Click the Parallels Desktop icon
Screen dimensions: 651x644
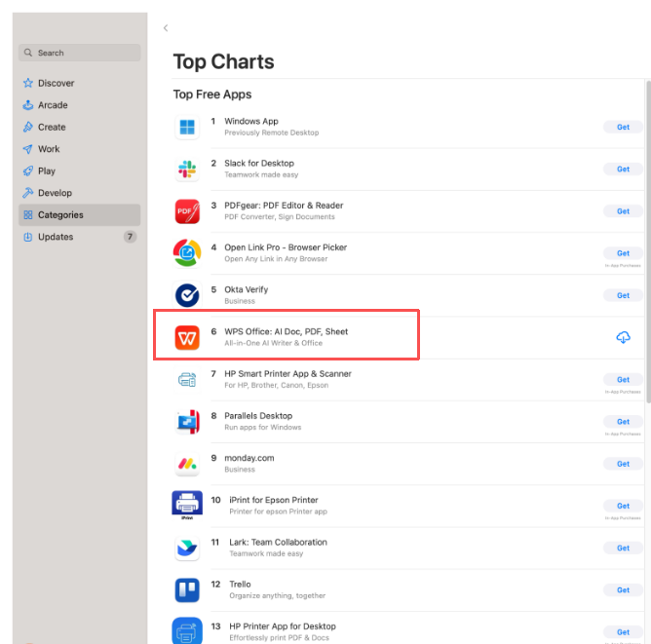(x=187, y=421)
